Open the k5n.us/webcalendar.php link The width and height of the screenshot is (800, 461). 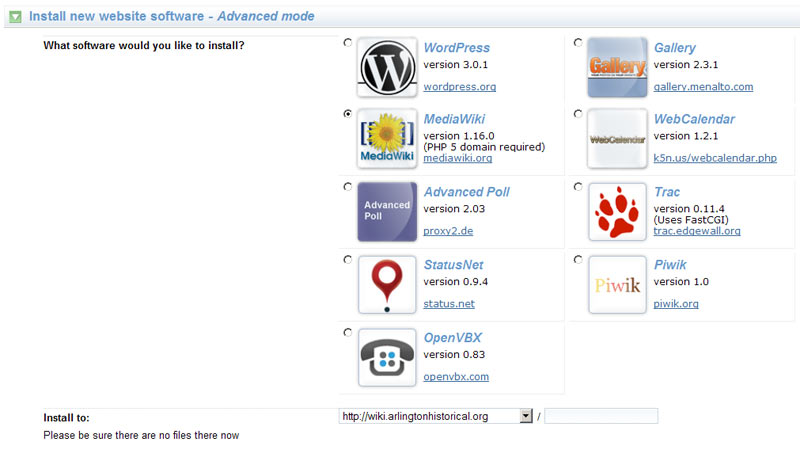[715, 158]
